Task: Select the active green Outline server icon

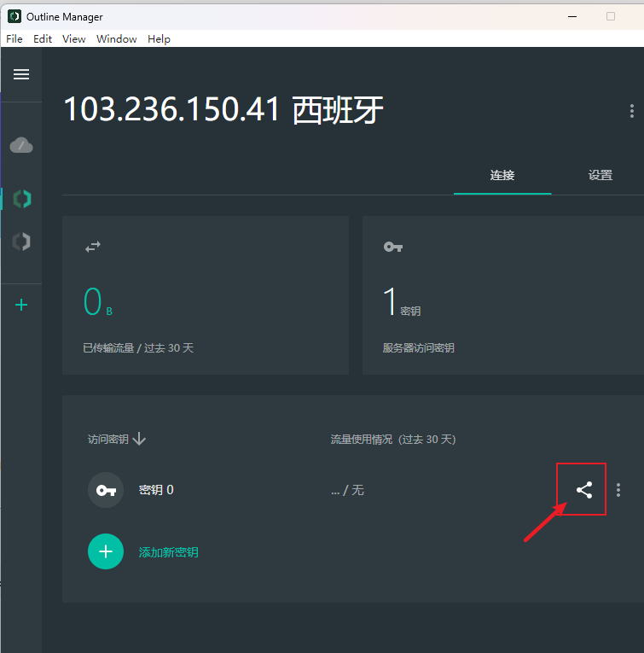Action: click(21, 199)
